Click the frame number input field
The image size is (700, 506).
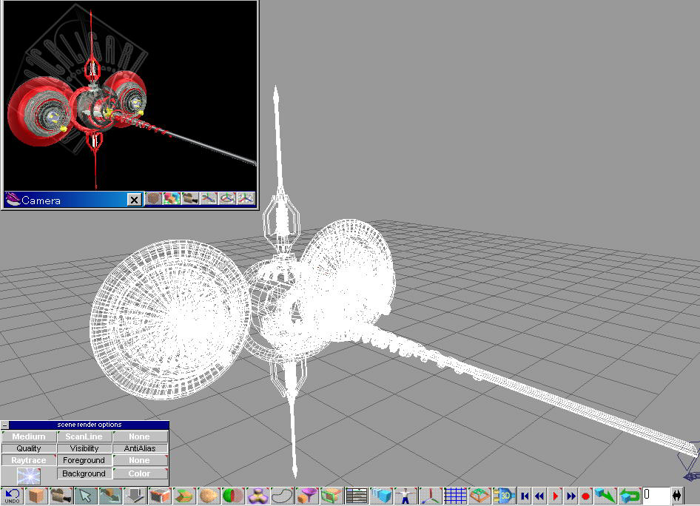click(656, 495)
